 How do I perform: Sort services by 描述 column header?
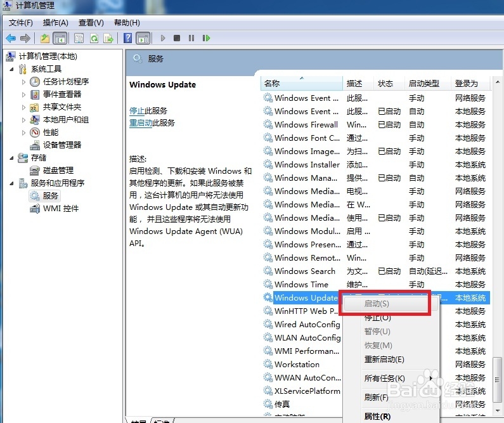358,84
